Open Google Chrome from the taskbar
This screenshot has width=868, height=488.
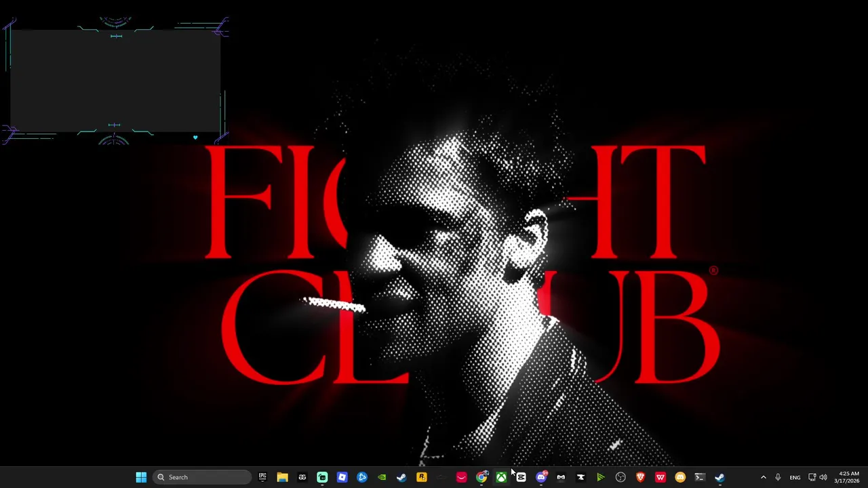(x=481, y=477)
